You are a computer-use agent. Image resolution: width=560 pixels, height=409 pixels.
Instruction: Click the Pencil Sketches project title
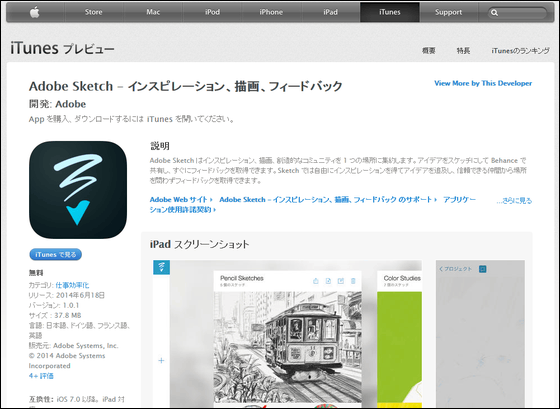(242, 278)
